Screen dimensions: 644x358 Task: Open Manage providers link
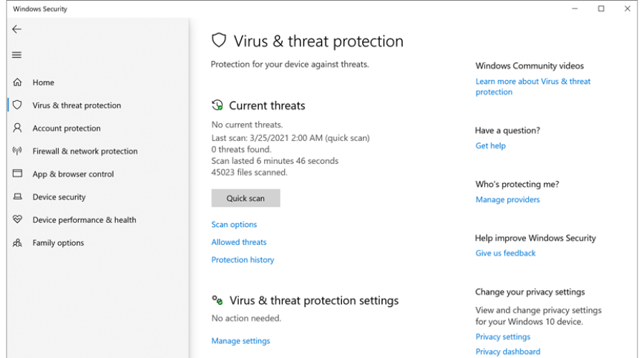pos(507,199)
